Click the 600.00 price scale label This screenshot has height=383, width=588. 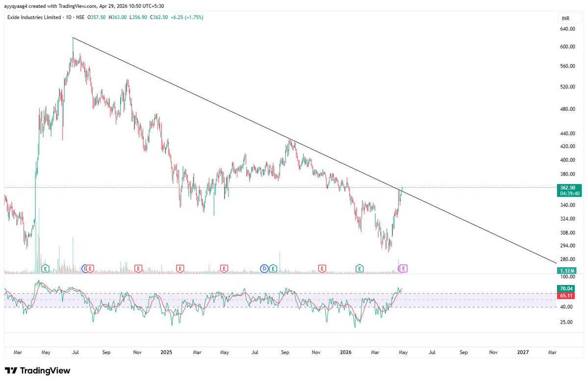568,47
